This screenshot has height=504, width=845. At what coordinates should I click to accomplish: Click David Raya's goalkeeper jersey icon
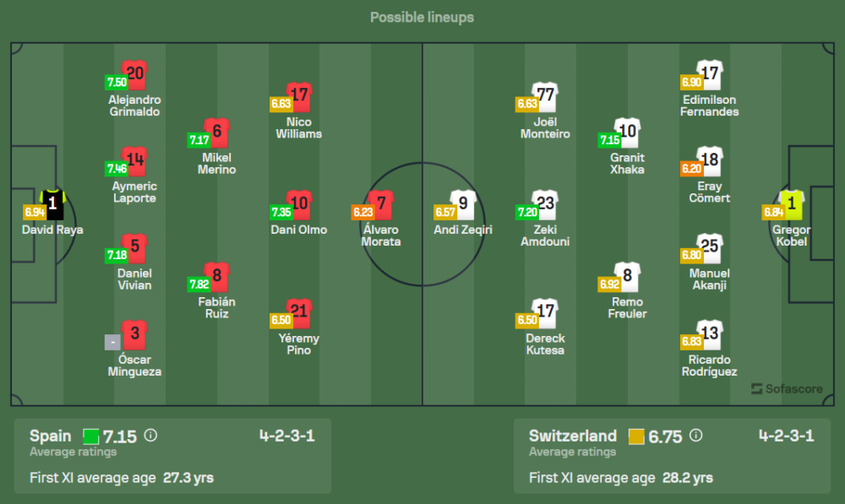point(52,203)
